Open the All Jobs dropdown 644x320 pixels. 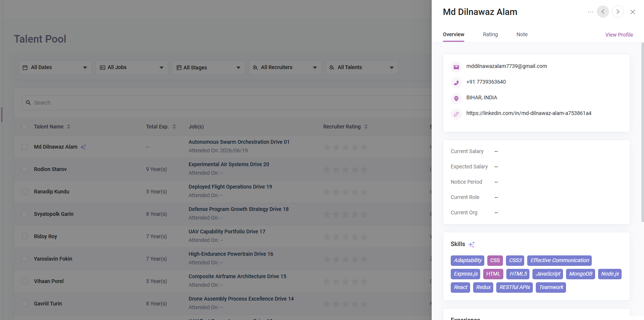point(132,68)
